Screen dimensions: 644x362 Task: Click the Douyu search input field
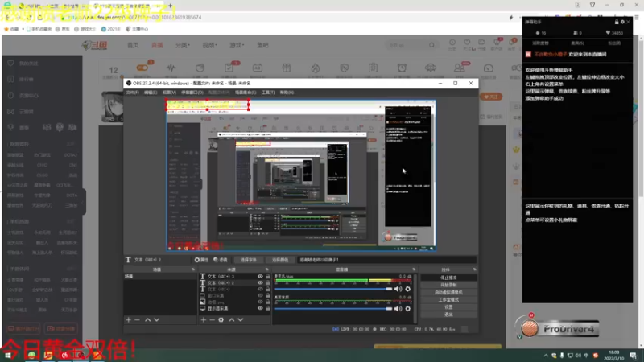(x=407, y=45)
